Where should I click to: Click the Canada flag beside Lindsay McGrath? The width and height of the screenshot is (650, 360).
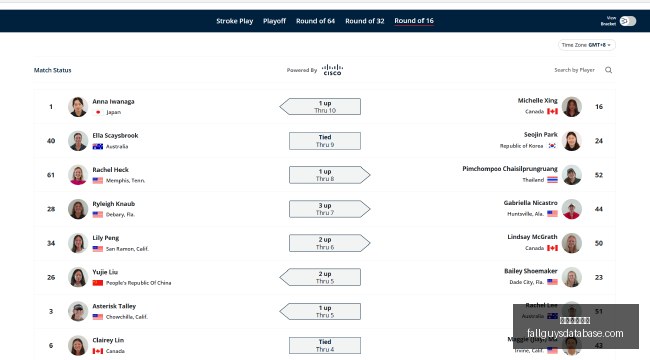pyautogui.click(x=552, y=248)
